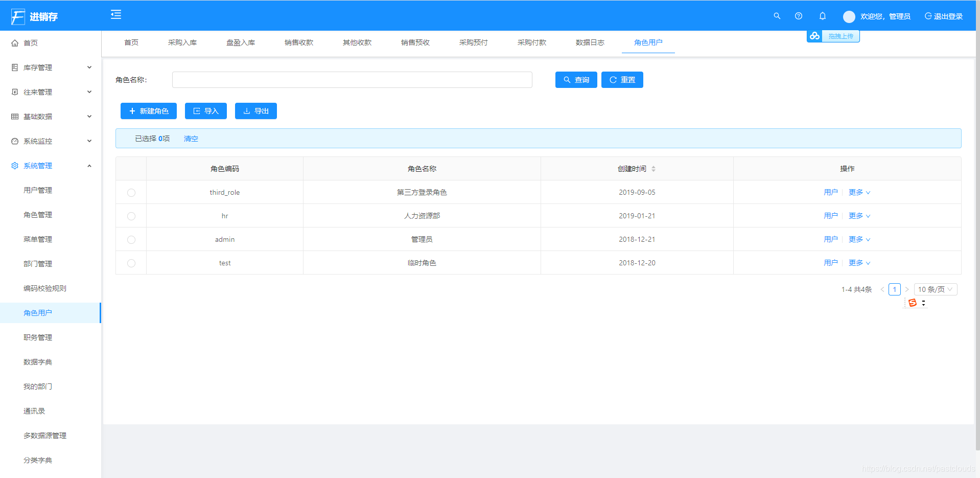Image resolution: width=980 pixels, height=478 pixels.
Task: Click the 往来管理 sidebar icon
Action: (15, 92)
